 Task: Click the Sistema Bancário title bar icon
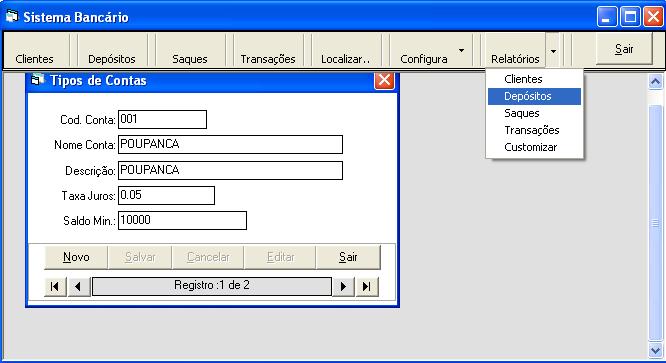coord(12,17)
